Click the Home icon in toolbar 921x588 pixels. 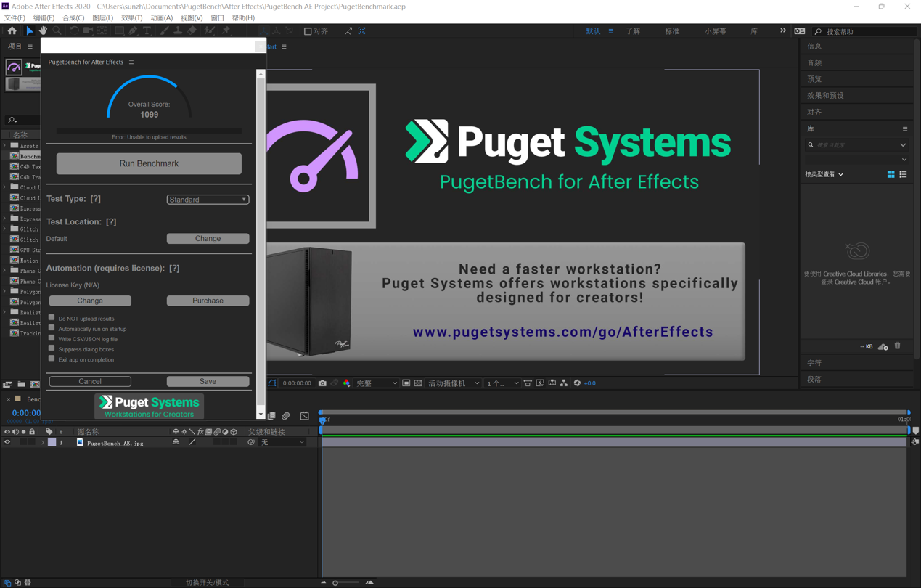click(12, 31)
